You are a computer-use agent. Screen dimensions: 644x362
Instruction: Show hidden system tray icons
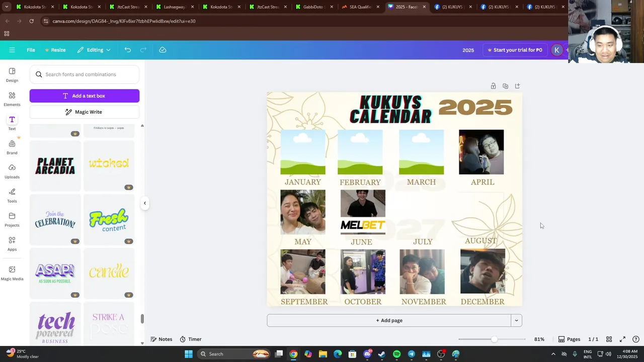coord(553,354)
